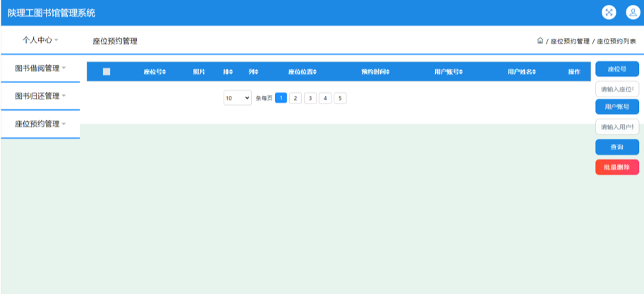This screenshot has width=644, height=294.
Task: Open the page-size dropdown showing 10
Action: pyautogui.click(x=238, y=98)
